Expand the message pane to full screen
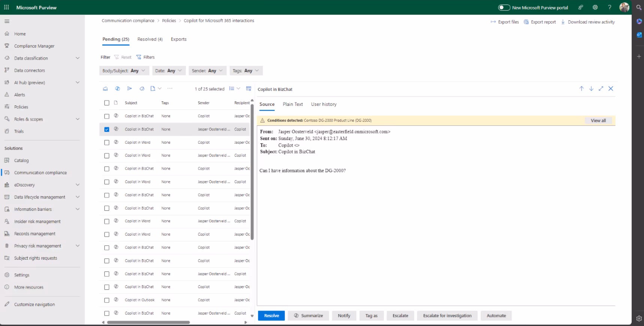 [601, 89]
